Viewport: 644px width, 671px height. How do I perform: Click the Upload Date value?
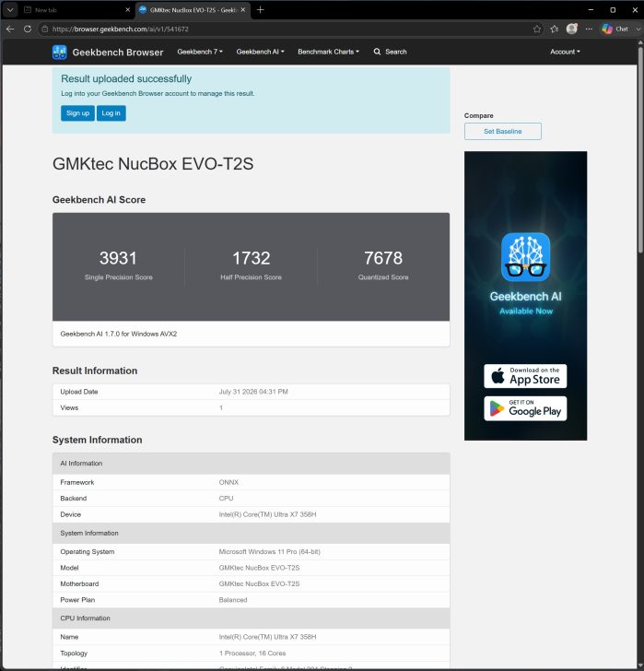(253, 392)
